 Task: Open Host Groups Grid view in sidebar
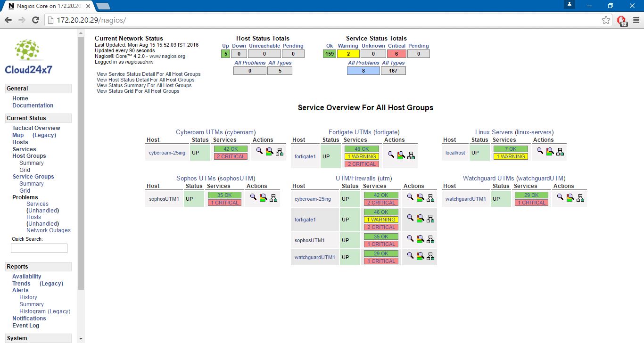click(x=25, y=170)
